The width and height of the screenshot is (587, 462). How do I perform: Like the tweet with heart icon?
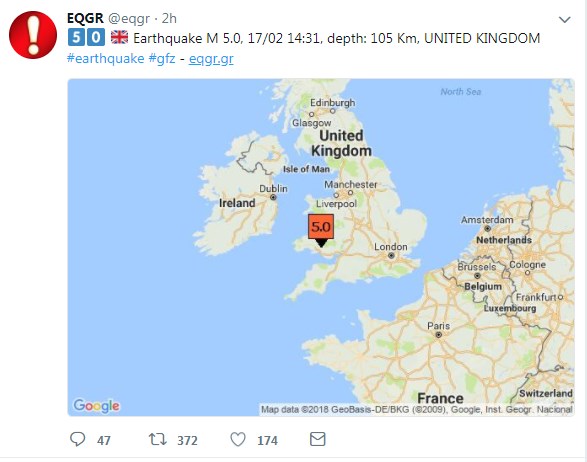[x=238, y=439]
